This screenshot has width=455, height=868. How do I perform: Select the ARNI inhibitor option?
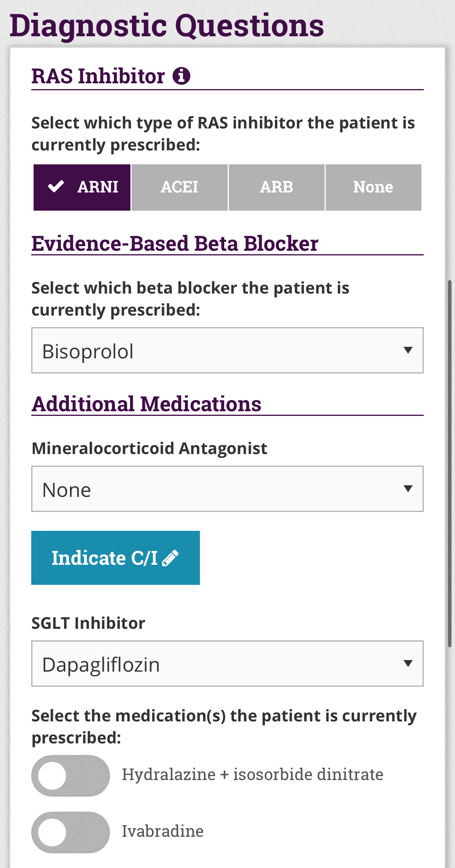(x=82, y=187)
